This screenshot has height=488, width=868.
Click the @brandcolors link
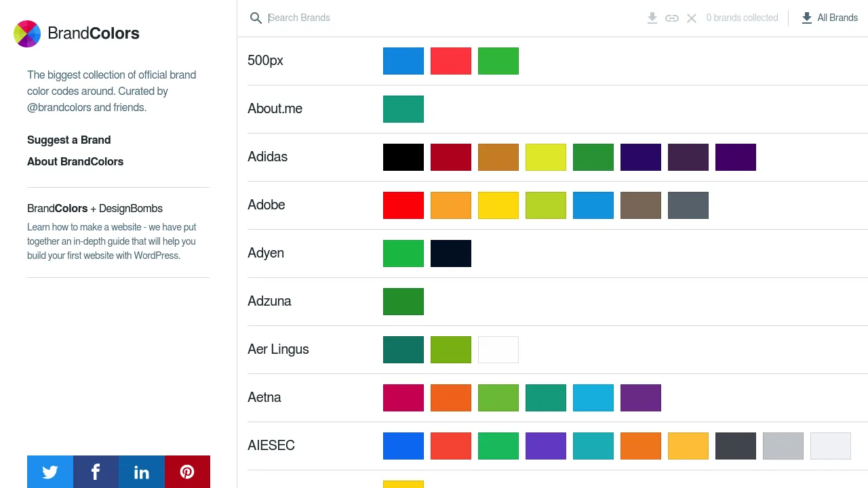pyautogui.click(x=58, y=107)
